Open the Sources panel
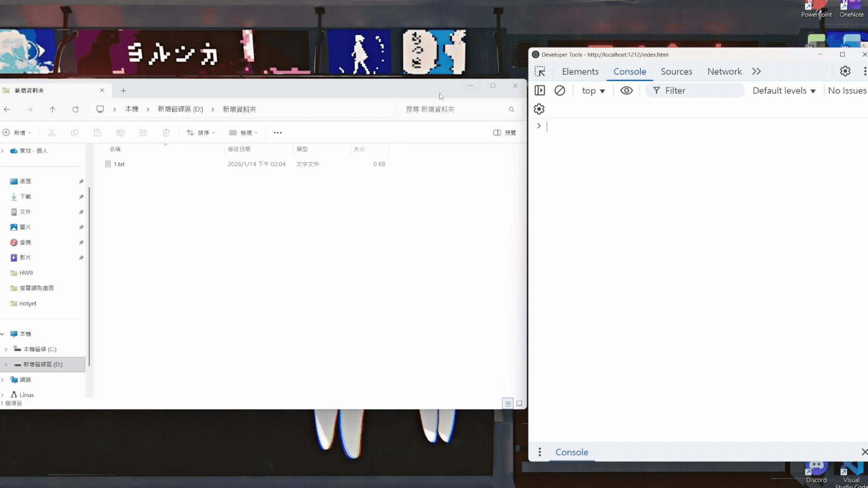 coord(676,71)
